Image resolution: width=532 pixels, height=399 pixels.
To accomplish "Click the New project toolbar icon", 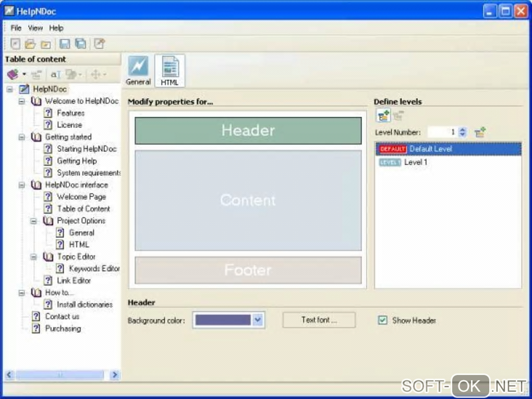I will [16, 44].
